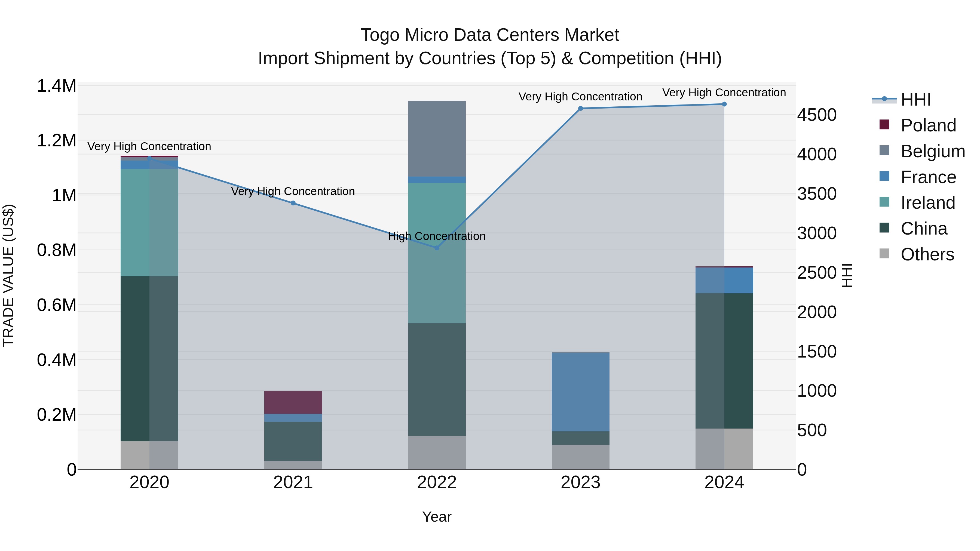Click the 2022 HHI data point
This screenshot has height=551, width=980.
click(x=437, y=248)
